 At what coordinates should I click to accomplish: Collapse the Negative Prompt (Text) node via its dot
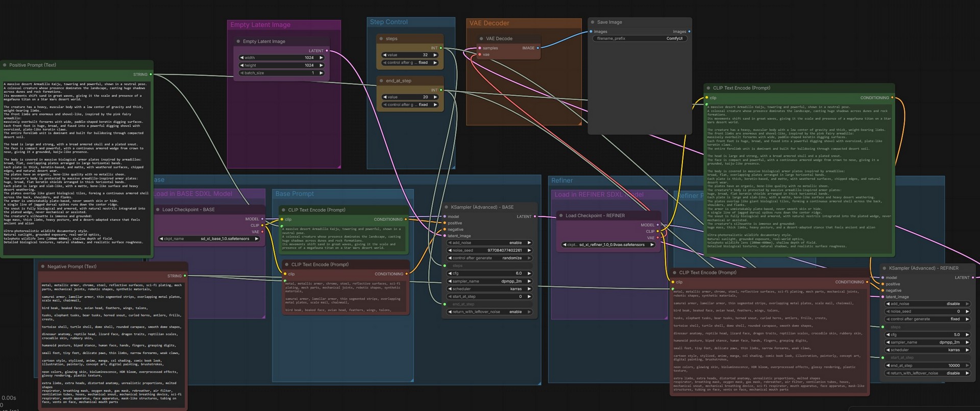click(x=43, y=267)
